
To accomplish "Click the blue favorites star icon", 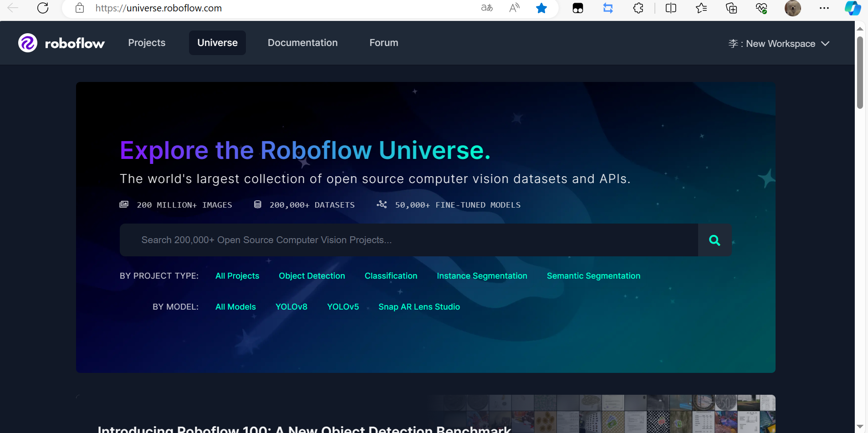I will point(541,8).
